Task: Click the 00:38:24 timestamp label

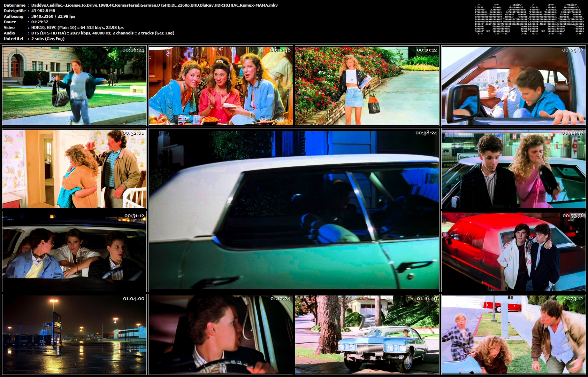Action: click(x=426, y=133)
